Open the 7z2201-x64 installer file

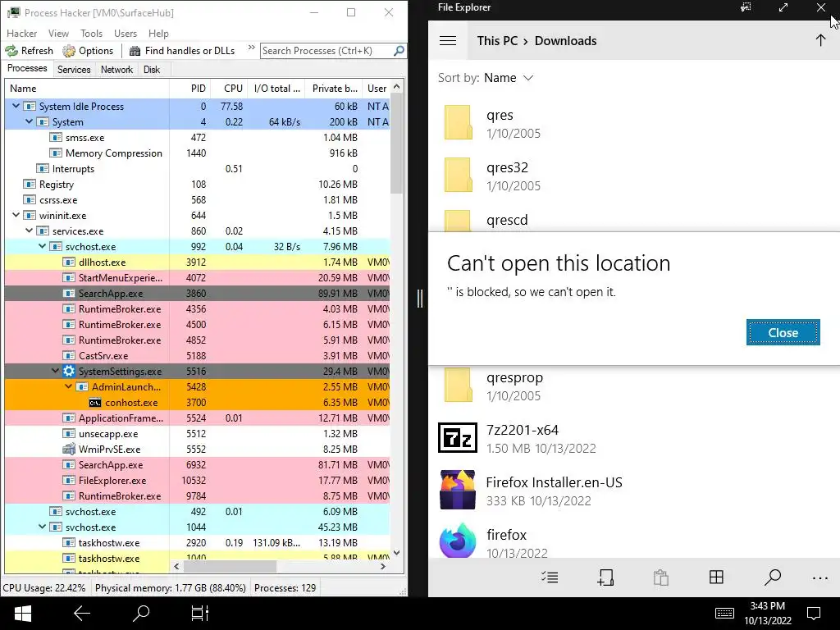pos(634,438)
